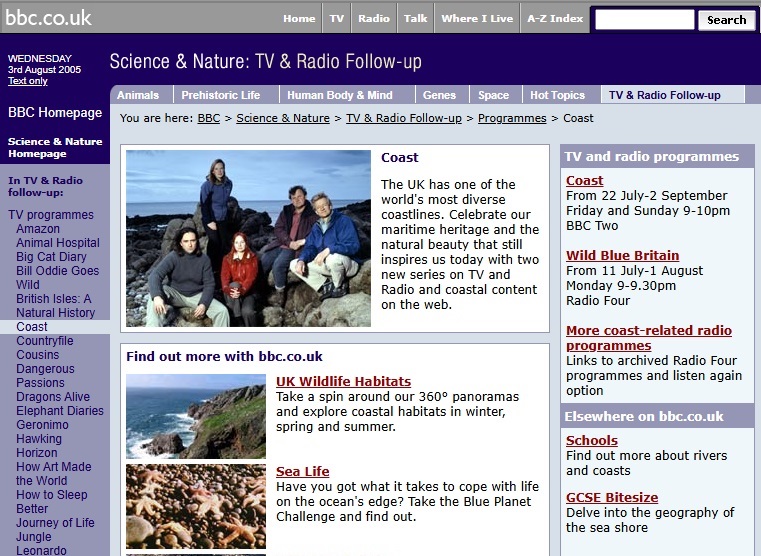Go to Radio in top bar
This screenshot has height=556, width=761.
click(x=374, y=18)
